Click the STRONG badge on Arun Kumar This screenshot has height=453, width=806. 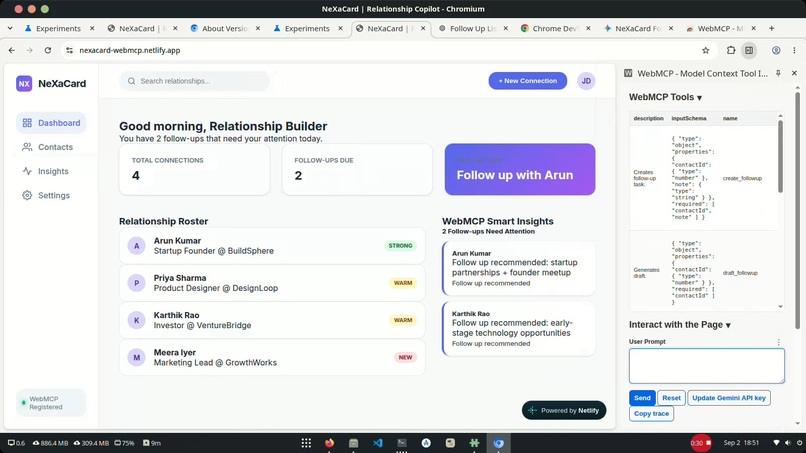click(400, 246)
